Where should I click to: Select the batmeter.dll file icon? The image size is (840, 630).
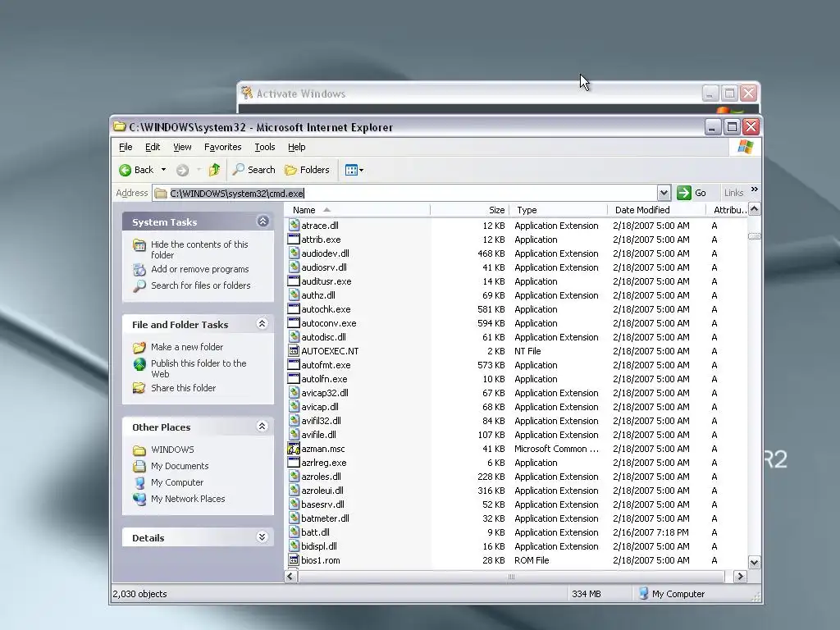tap(294, 518)
